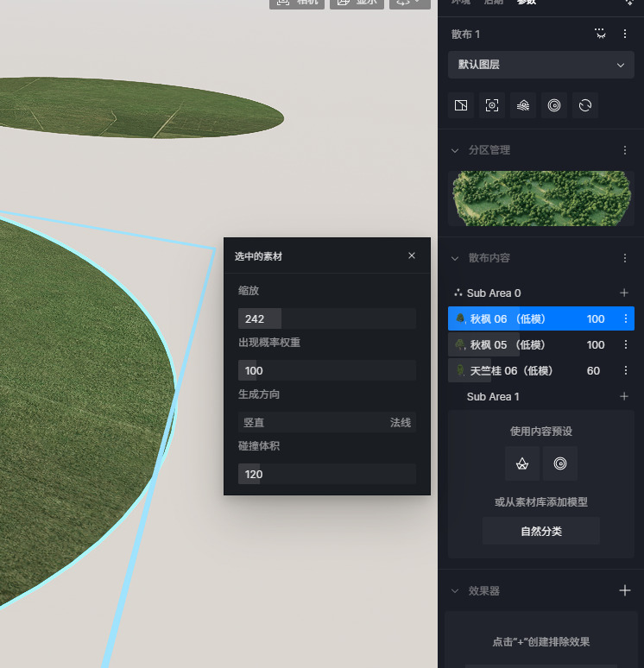Image resolution: width=644 pixels, height=668 pixels.
Task: Add an item to Sub Area 1
Action: (624, 397)
